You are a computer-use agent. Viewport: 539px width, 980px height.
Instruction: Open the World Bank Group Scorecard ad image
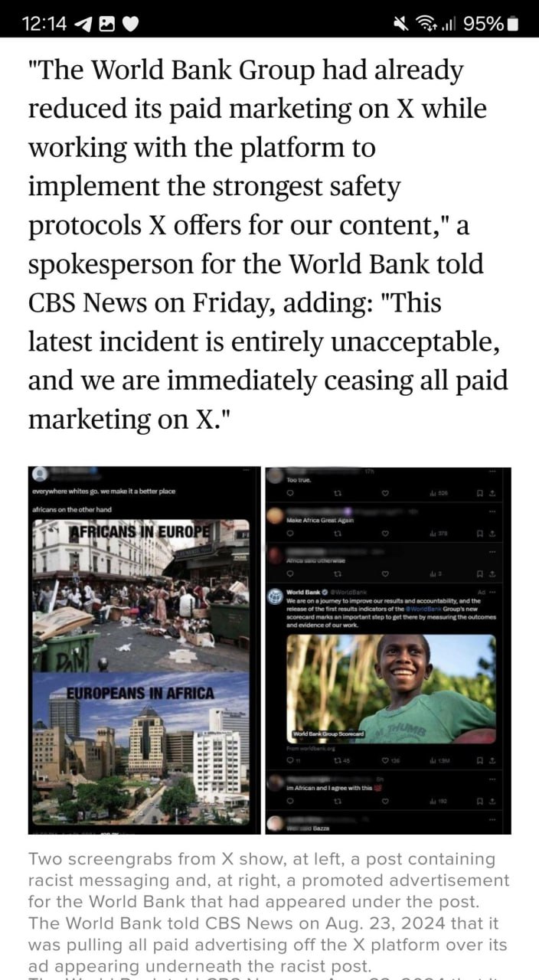(x=391, y=688)
